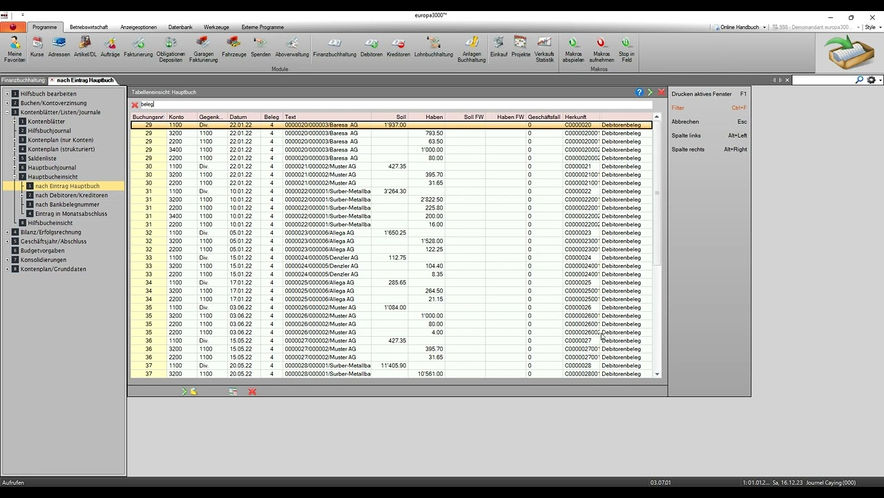
Task: Click the Fakturierung ribbon icon
Action: tap(138, 48)
